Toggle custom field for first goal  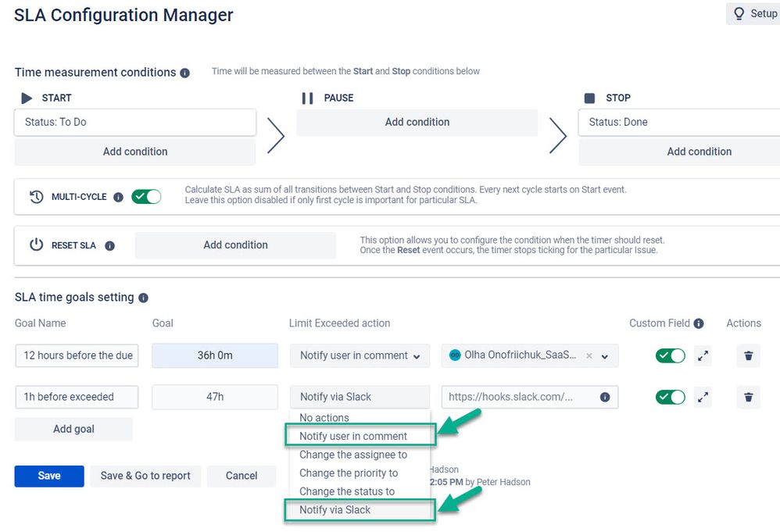tap(670, 355)
